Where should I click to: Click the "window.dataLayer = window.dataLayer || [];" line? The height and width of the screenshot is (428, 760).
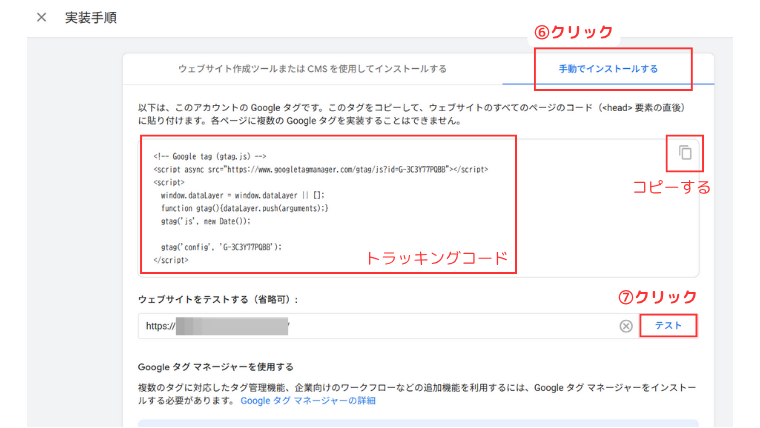click(242, 195)
